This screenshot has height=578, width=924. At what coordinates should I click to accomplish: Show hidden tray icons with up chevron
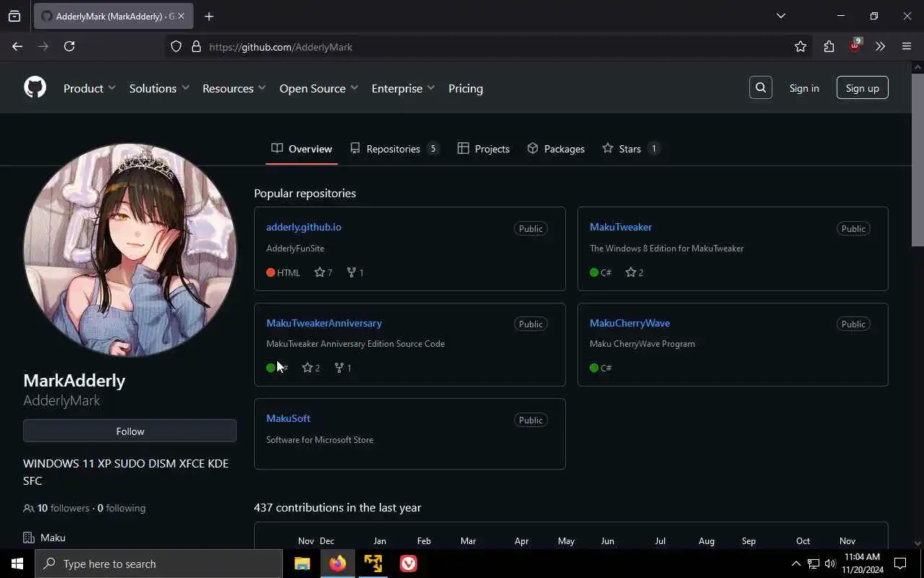(796, 564)
